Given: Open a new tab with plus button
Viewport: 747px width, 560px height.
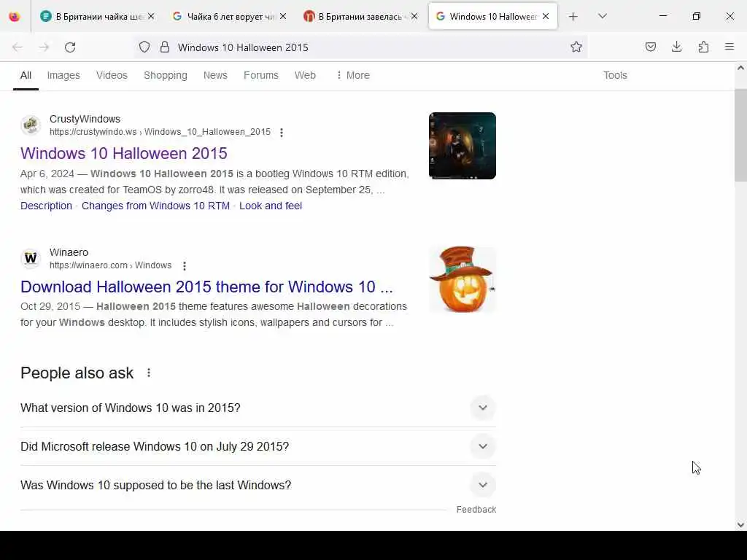Looking at the screenshot, I should coord(573,17).
